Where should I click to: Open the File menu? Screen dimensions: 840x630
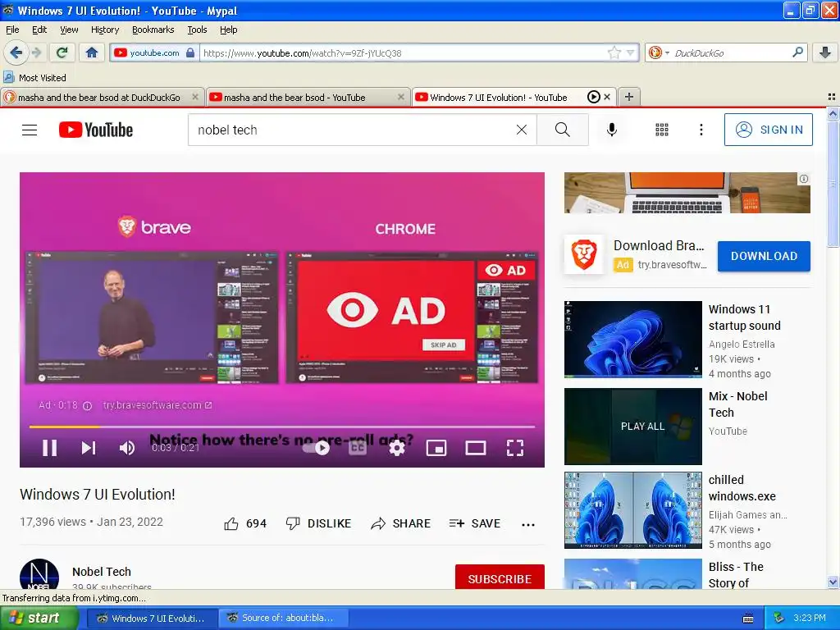(x=11, y=30)
